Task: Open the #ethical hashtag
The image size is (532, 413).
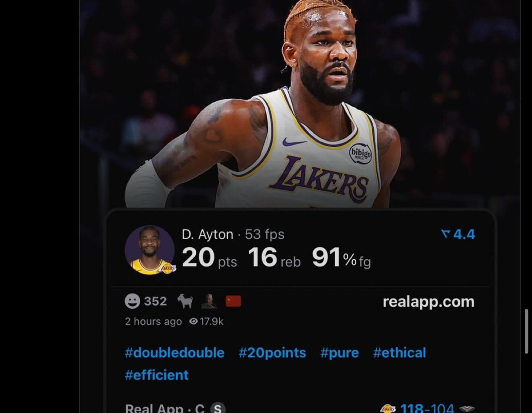Action: point(399,353)
